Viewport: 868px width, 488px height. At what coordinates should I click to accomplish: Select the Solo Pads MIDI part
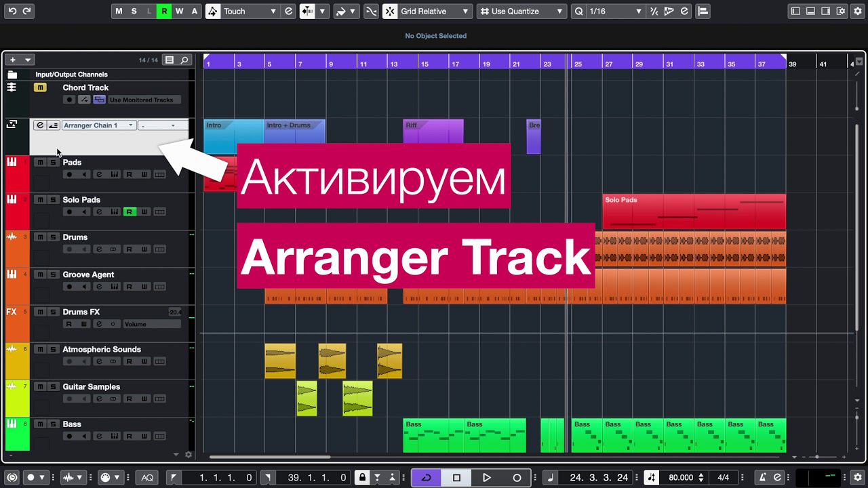click(x=694, y=212)
